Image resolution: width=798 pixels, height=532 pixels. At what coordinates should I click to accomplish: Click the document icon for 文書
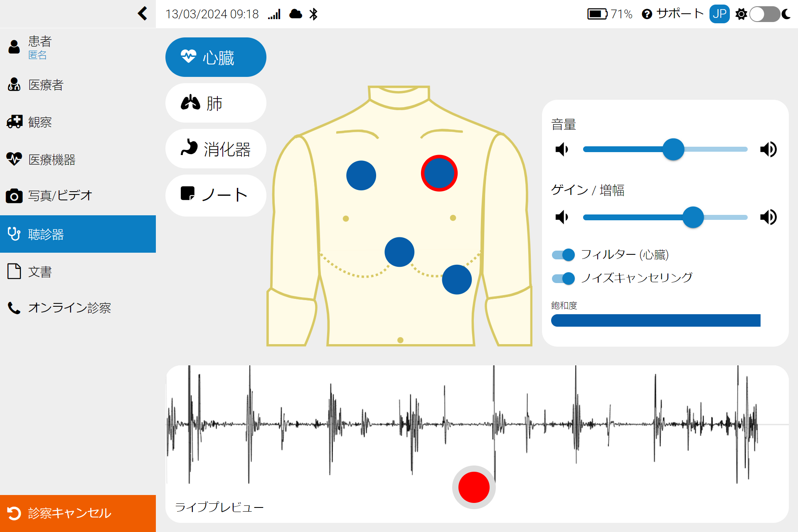point(14,271)
